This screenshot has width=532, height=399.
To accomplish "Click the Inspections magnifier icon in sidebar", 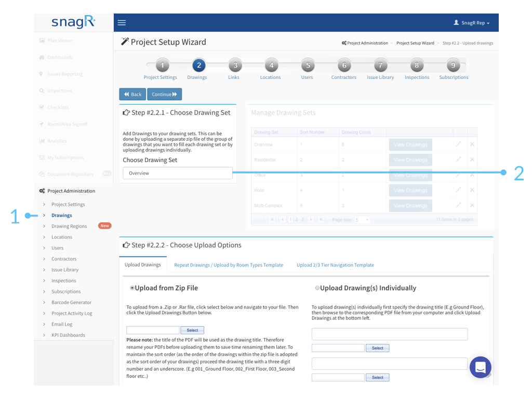I will 42,90.
